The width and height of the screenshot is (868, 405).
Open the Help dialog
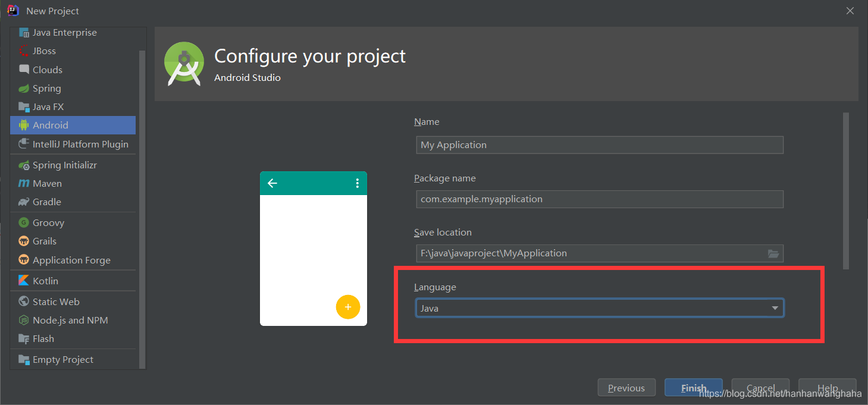pos(827,387)
